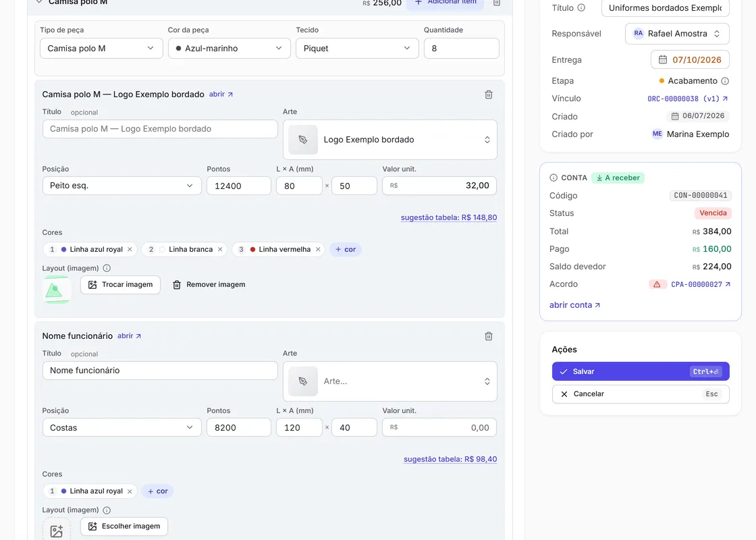Delete the Nome funcionário embroidery block
The image size is (756, 540).
[489, 336]
